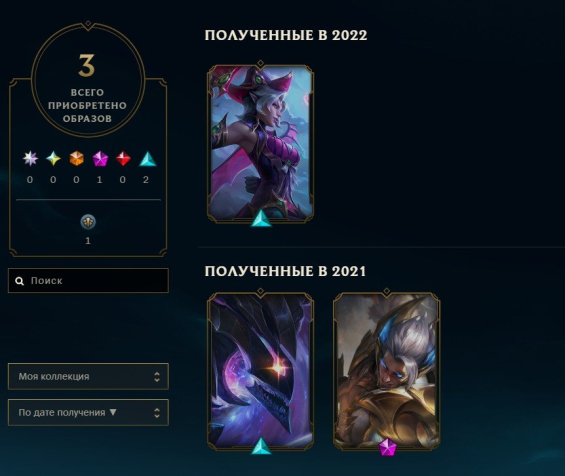Select the witch skin card obtained in 2022
Screen dimensions: 565x476
(x=260, y=143)
